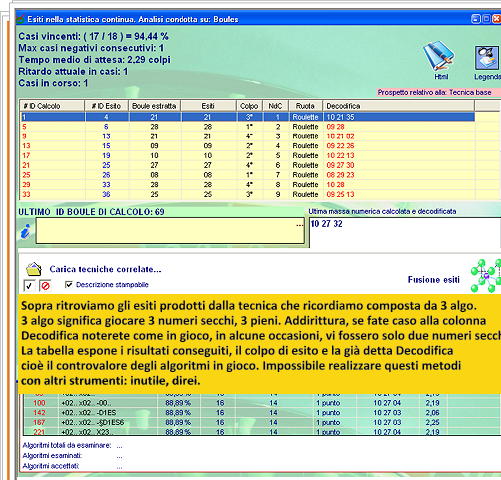Sort by NdC column header
Viewport: 501px width, 480px height.
(x=276, y=106)
